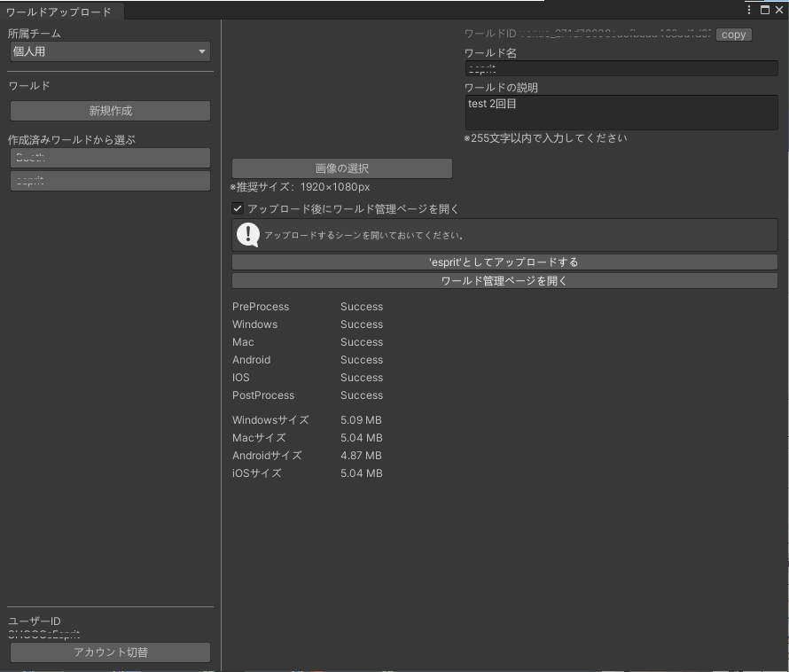Close the ワールドアップロード panel

(x=778, y=11)
